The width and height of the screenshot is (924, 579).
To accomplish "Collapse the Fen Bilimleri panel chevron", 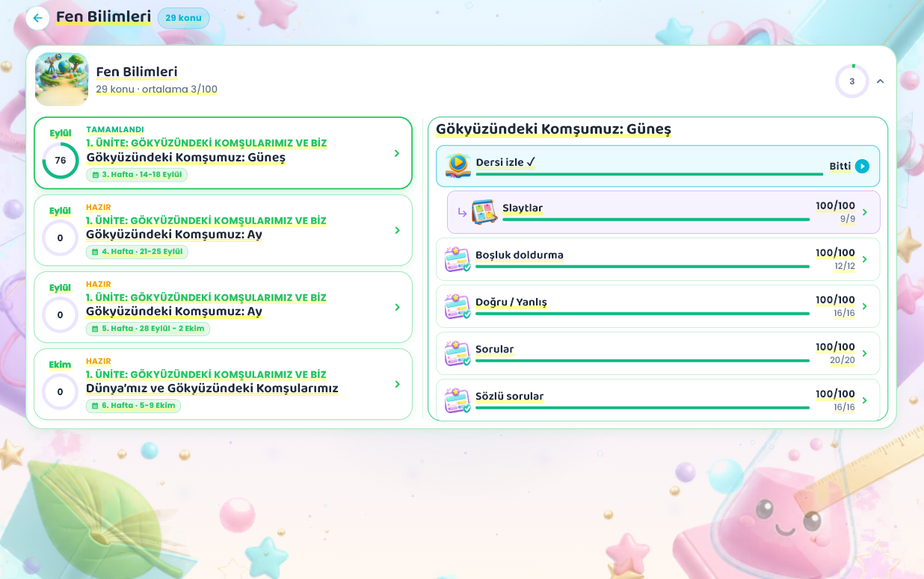I will pos(880,81).
